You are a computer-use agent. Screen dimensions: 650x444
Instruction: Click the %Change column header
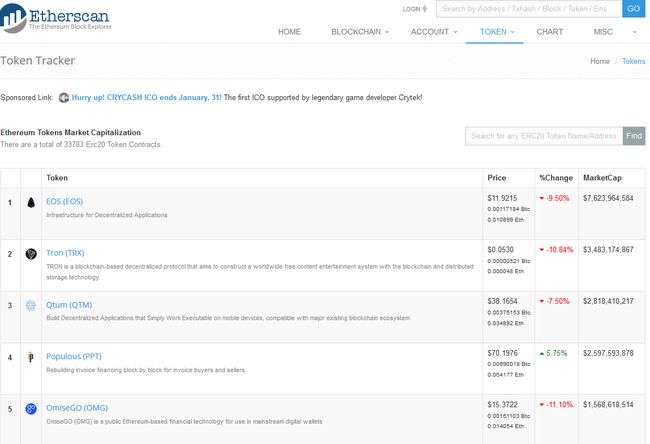(x=556, y=178)
